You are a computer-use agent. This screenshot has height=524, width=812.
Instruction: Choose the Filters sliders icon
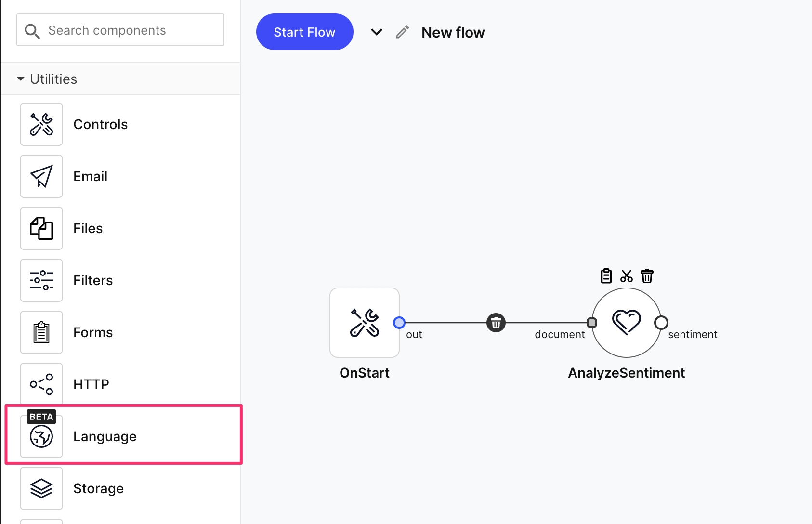point(41,280)
